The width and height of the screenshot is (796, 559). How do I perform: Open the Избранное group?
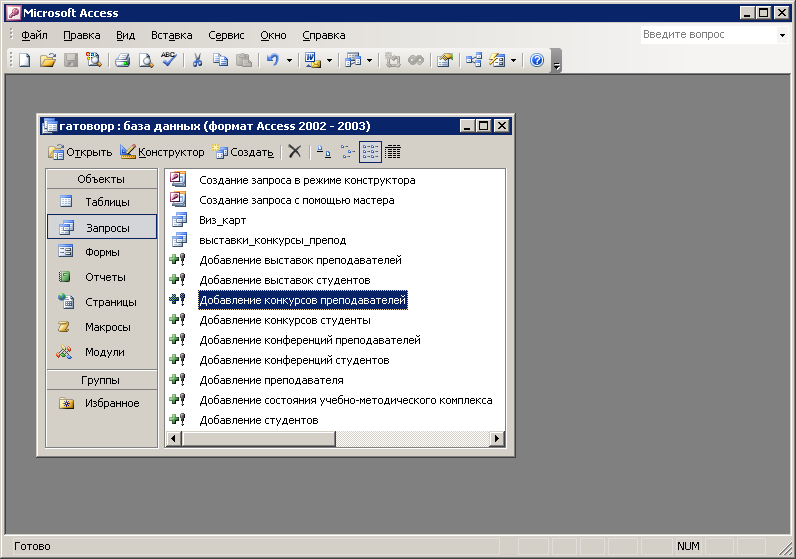pyautogui.click(x=102, y=403)
